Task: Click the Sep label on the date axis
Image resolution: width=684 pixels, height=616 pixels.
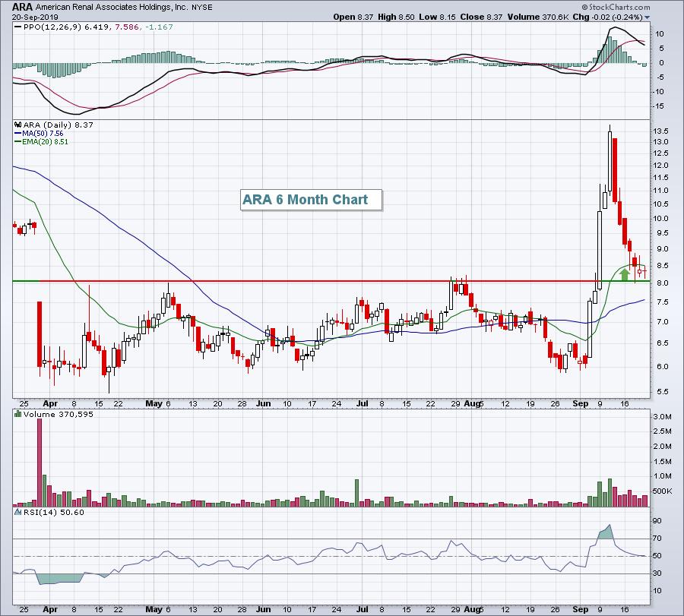Action: [x=580, y=403]
